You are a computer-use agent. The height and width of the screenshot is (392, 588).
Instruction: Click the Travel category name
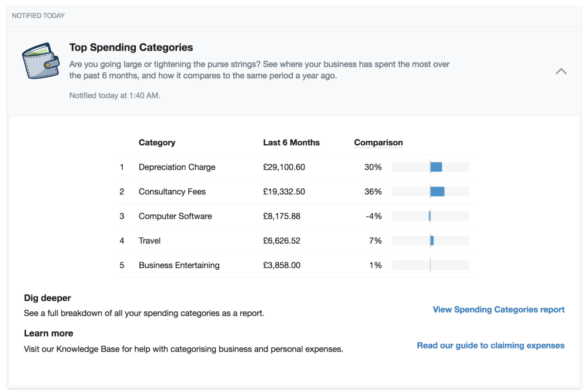coord(149,241)
